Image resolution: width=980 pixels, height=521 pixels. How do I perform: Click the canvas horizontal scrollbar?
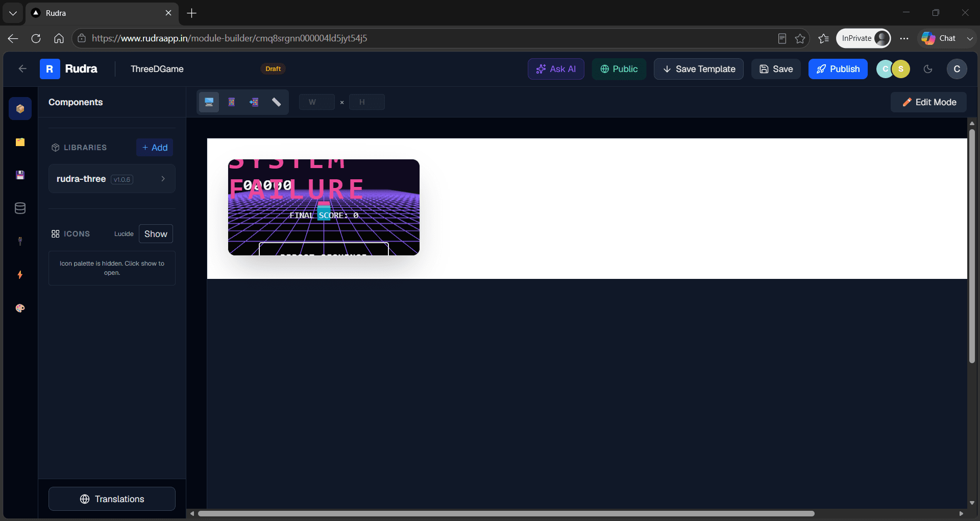click(506, 514)
